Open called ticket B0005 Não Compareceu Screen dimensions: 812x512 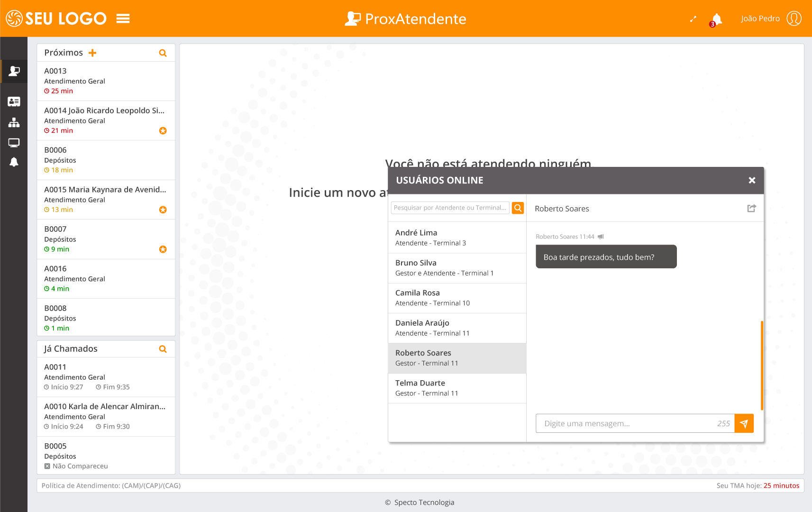click(x=106, y=456)
